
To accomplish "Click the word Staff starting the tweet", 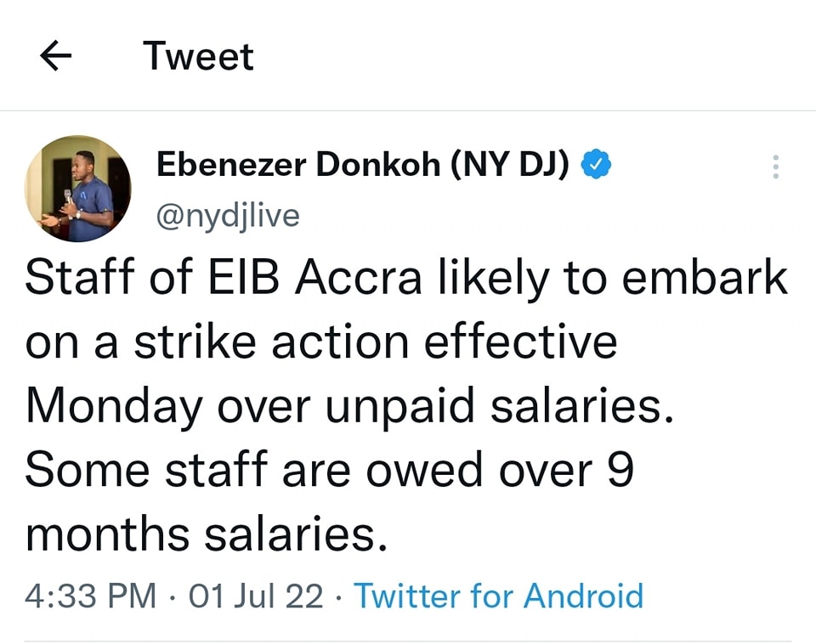I will tap(80, 277).
